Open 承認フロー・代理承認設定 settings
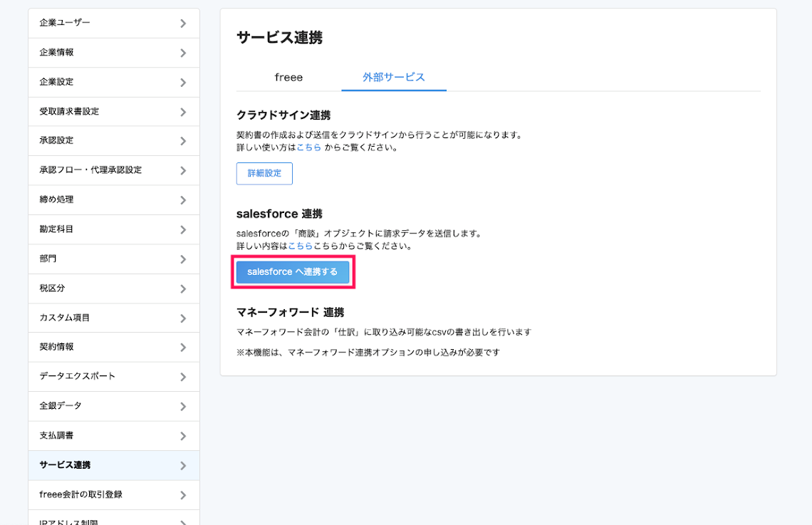The image size is (812, 525). click(114, 170)
